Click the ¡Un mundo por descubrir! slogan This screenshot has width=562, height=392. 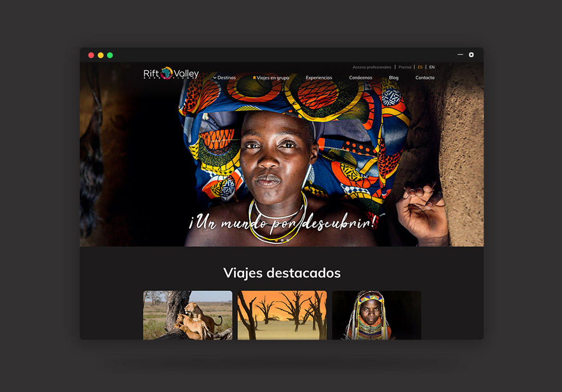[x=283, y=223]
